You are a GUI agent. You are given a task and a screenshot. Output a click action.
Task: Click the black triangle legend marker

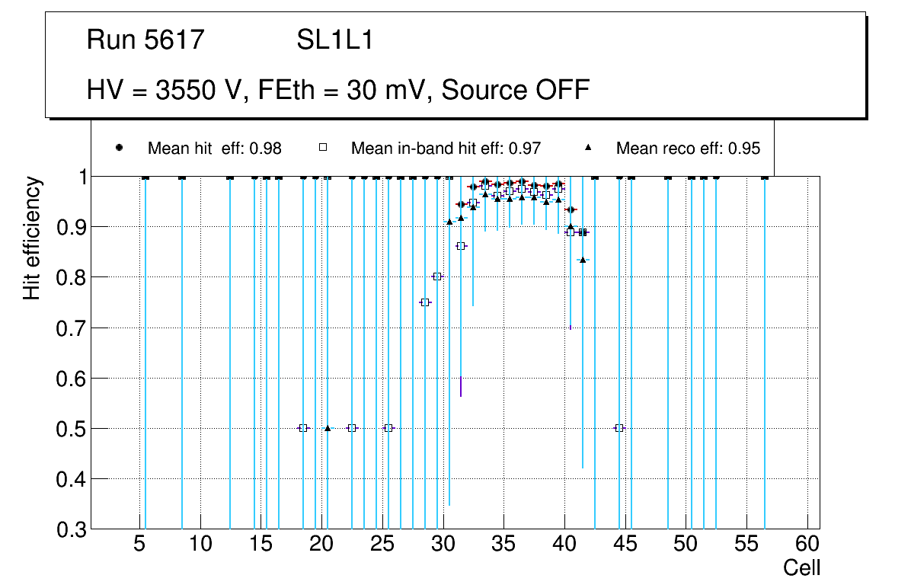tap(587, 149)
